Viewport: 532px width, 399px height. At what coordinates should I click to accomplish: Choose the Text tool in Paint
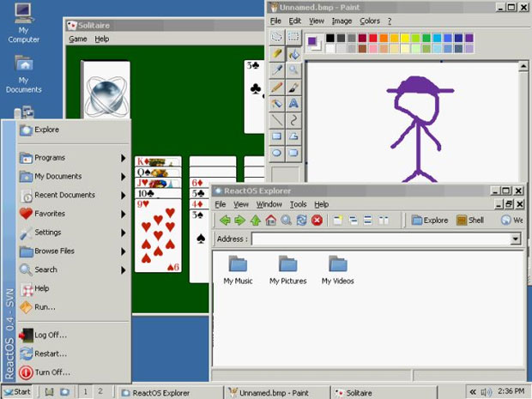click(x=293, y=103)
